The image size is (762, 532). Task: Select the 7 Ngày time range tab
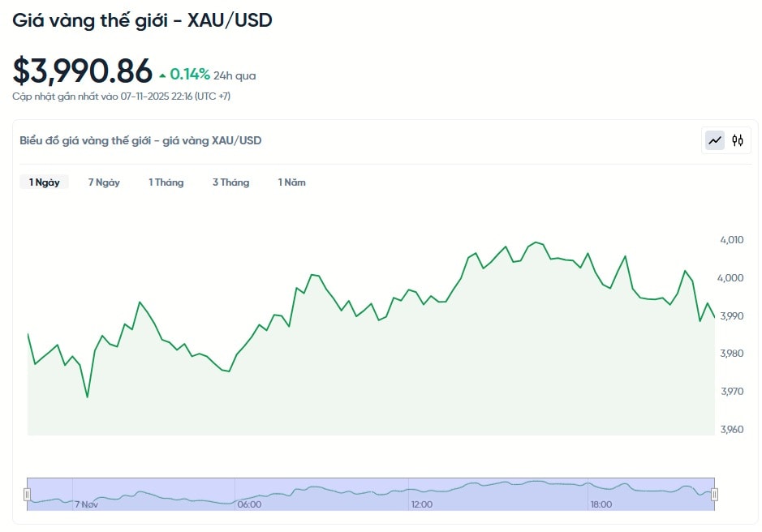(104, 182)
